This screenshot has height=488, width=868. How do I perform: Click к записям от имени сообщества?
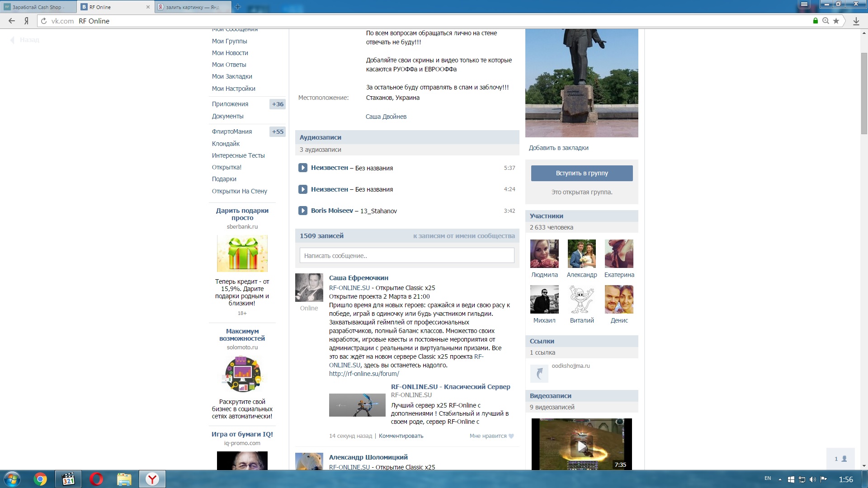point(464,236)
